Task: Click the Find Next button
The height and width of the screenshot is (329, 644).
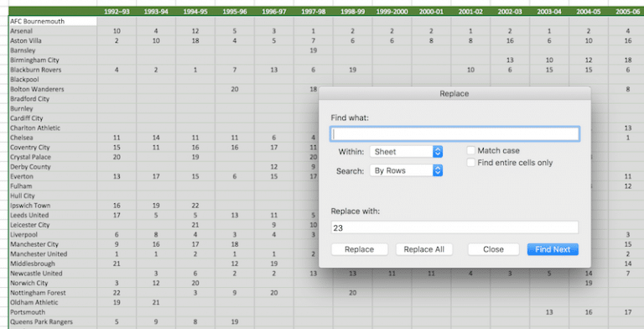Action: click(x=553, y=249)
